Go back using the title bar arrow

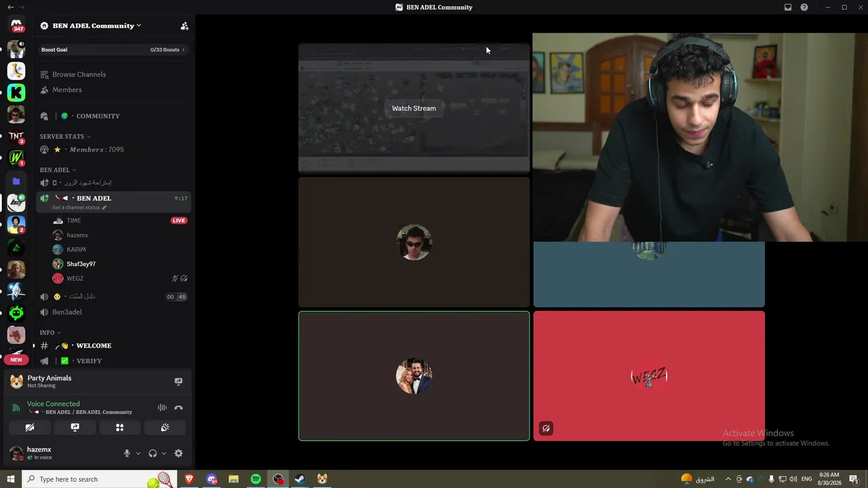click(10, 7)
